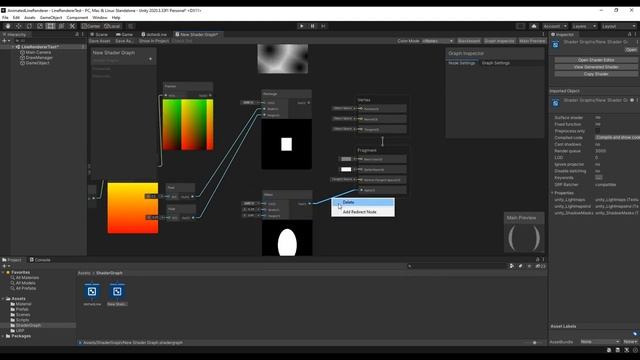640x360 pixels.
Task: Collapse the Properties section in the Inspector
Action: (x=552, y=193)
